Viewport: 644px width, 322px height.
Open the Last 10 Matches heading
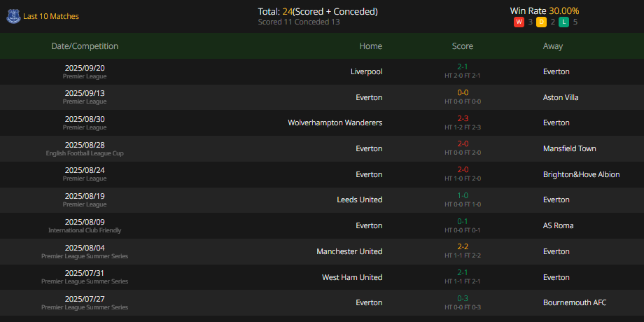(x=51, y=16)
